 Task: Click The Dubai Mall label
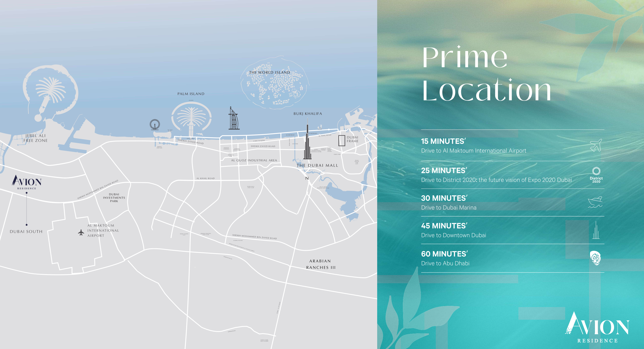317,165
